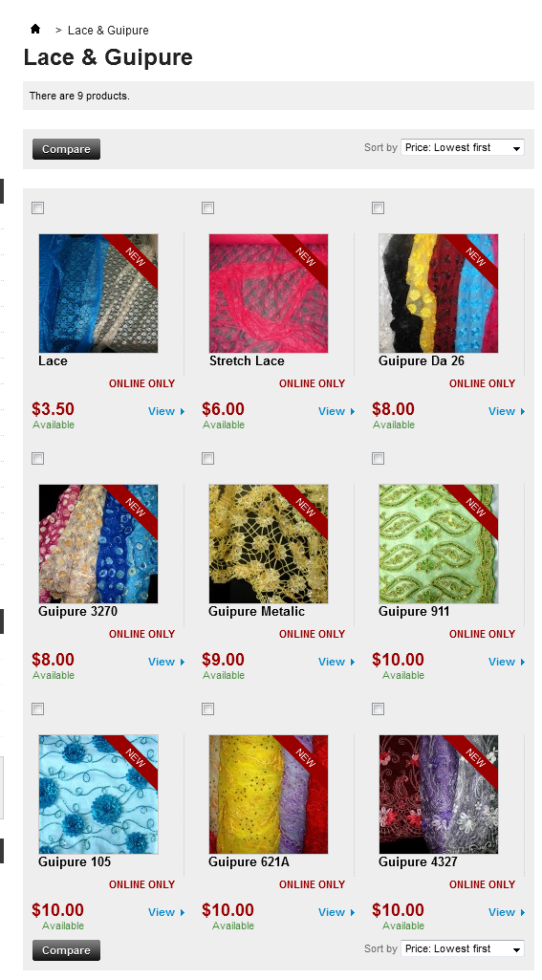Select the Guipure Da 26 compare checkbox
542x980 pixels.
[x=379, y=208]
